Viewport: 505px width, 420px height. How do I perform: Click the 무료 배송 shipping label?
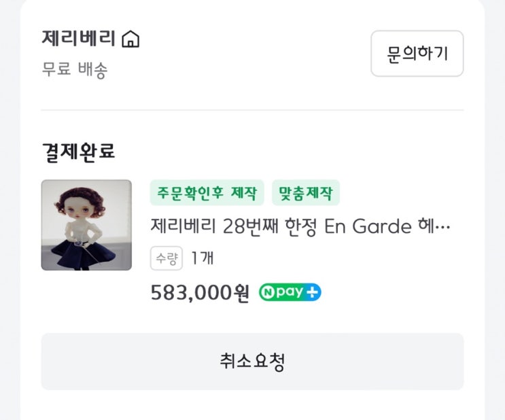pyautogui.click(x=75, y=69)
